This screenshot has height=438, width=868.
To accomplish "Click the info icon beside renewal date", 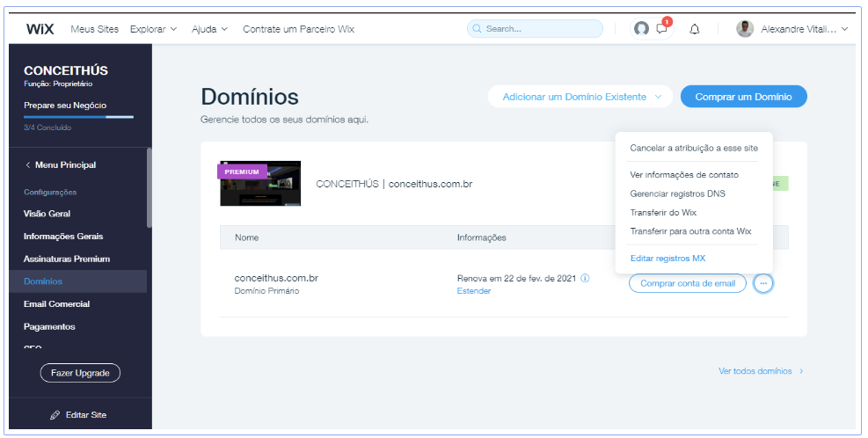I will tap(586, 278).
